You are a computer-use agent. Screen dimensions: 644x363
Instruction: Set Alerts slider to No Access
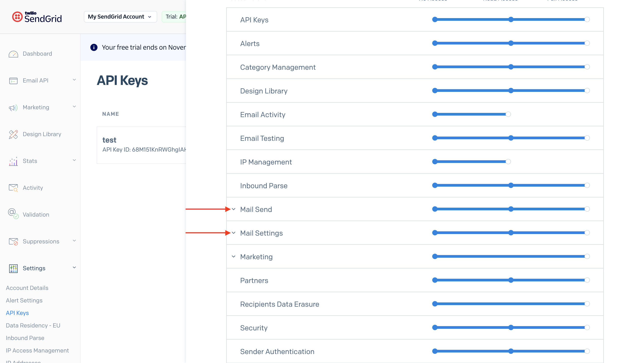point(435,43)
